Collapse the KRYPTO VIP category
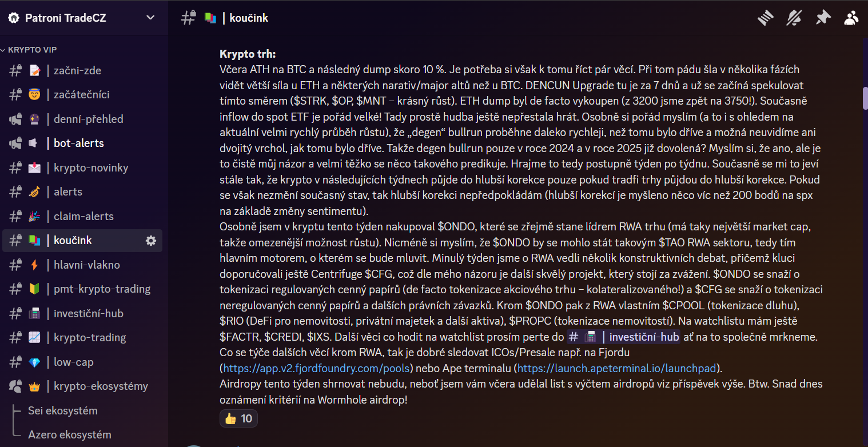Image resolution: width=868 pixels, height=447 pixels. point(31,50)
